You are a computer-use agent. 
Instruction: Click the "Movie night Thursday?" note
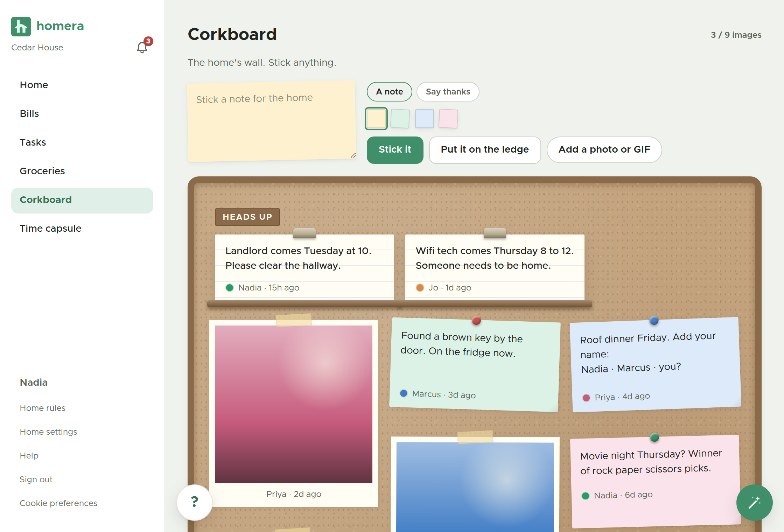(x=656, y=481)
